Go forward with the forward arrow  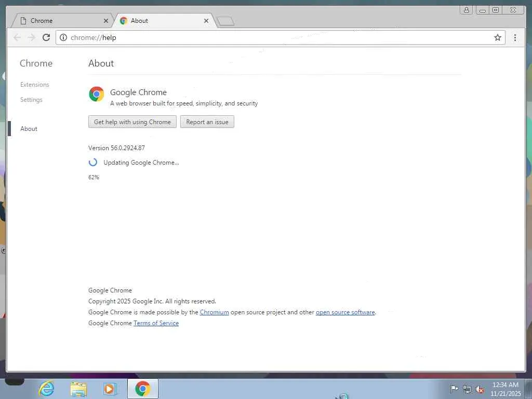coord(32,37)
